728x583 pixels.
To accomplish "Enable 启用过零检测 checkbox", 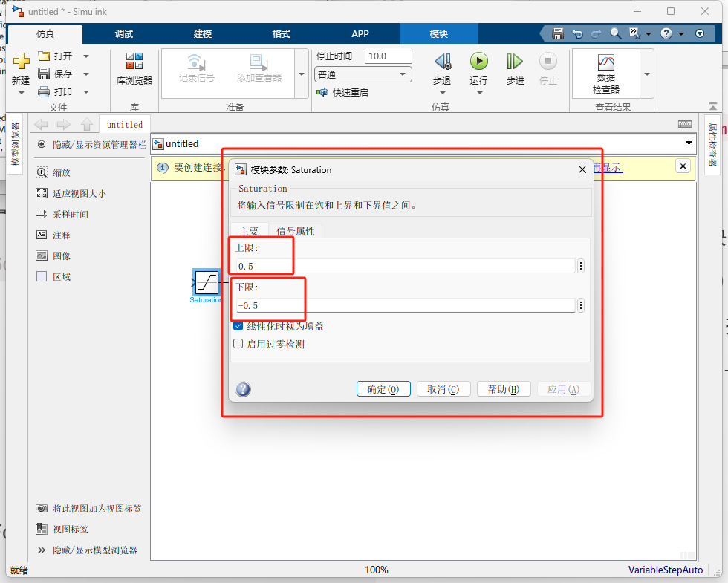I will [238, 344].
